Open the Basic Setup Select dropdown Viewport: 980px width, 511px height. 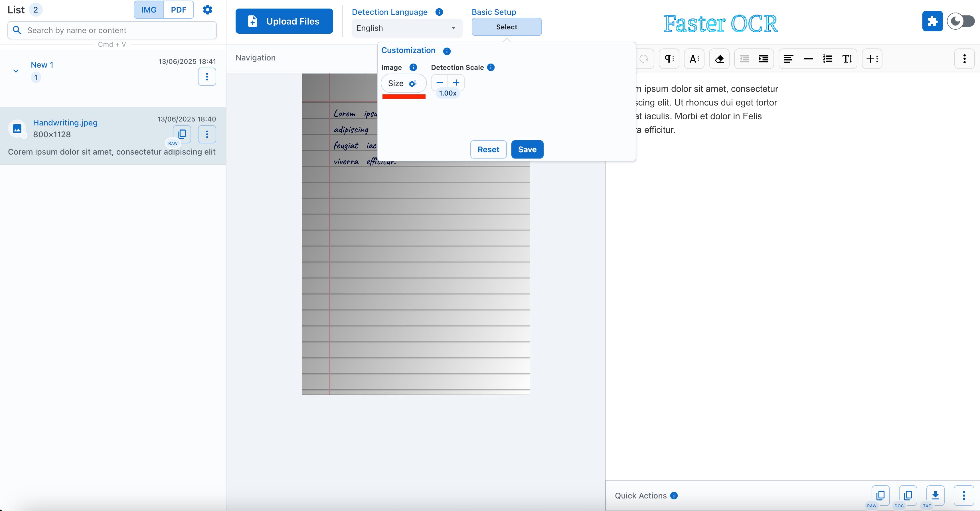(506, 27)
